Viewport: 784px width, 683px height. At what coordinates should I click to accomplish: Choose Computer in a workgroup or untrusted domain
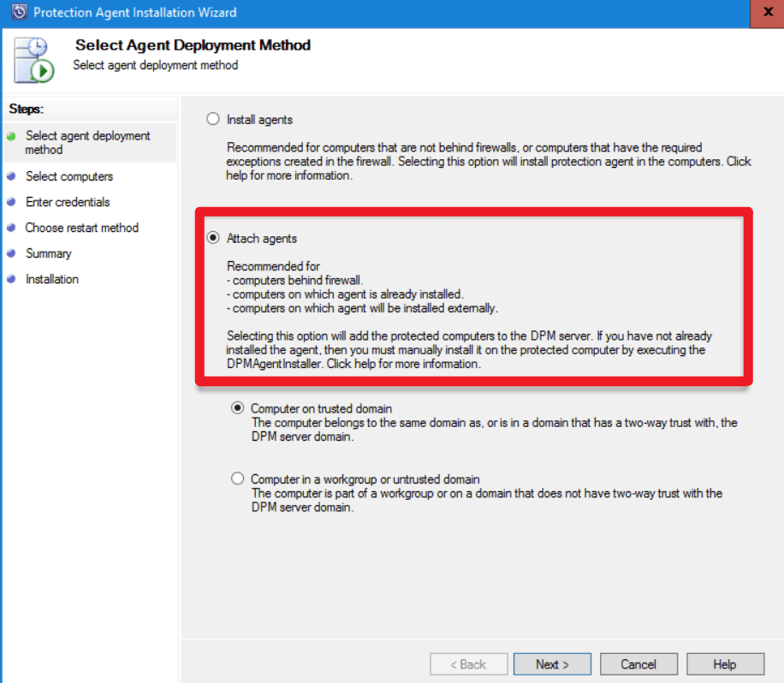click(237, 478)
